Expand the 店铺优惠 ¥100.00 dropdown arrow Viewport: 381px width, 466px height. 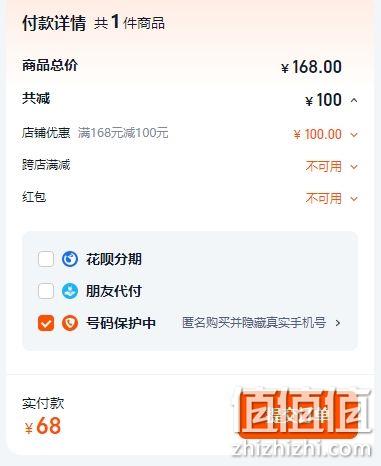point(354,135)
